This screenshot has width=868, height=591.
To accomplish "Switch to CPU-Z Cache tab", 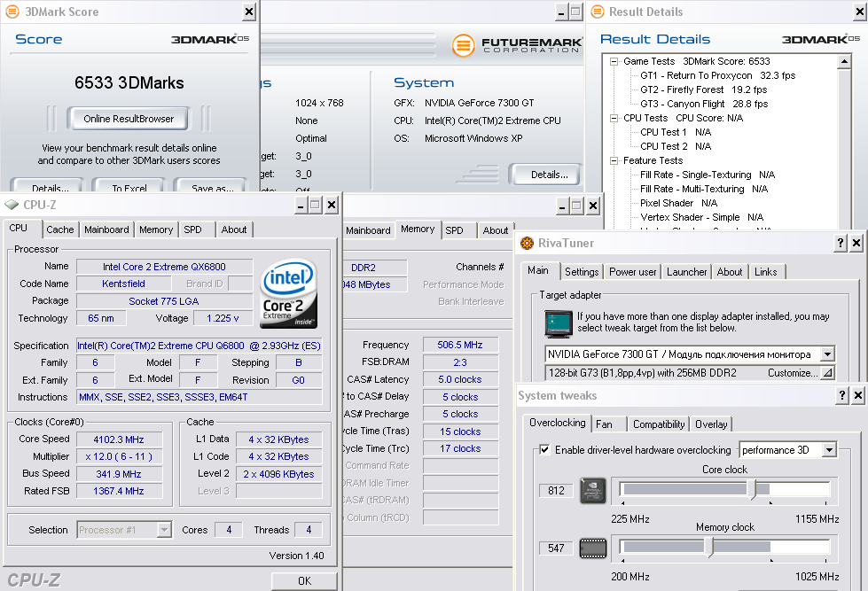I will coord(59,229).
